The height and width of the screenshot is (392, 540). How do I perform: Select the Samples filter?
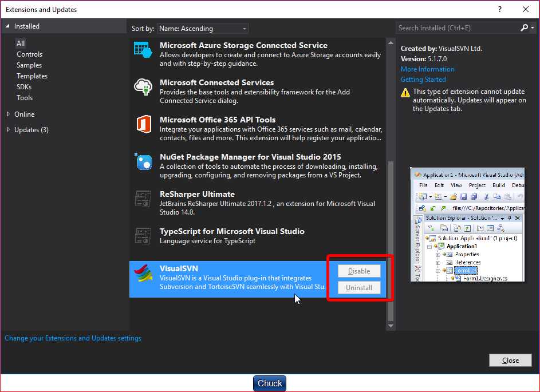pos(29,65)
